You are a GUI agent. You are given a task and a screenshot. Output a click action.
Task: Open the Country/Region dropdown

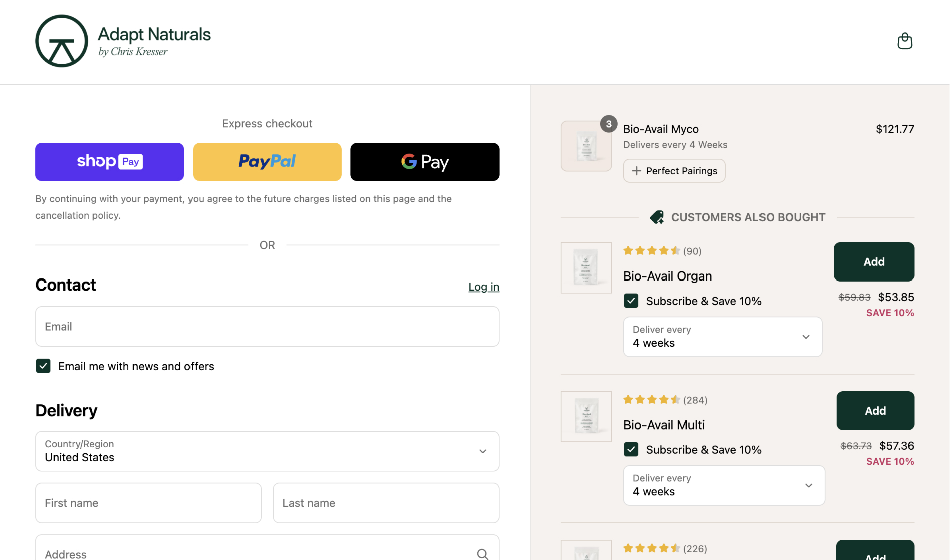pos(267,451)
